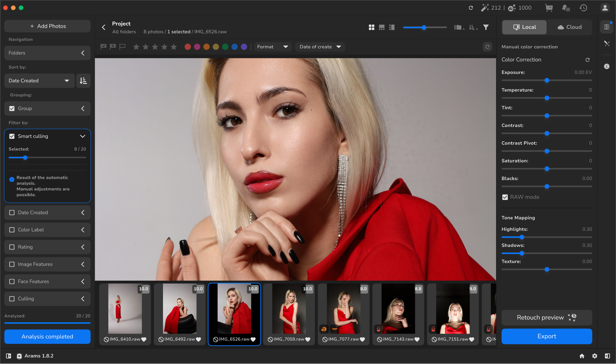The height and width of the screenshot is (364, 616).
Task: Select the Local tab
Action: [524, 27]
